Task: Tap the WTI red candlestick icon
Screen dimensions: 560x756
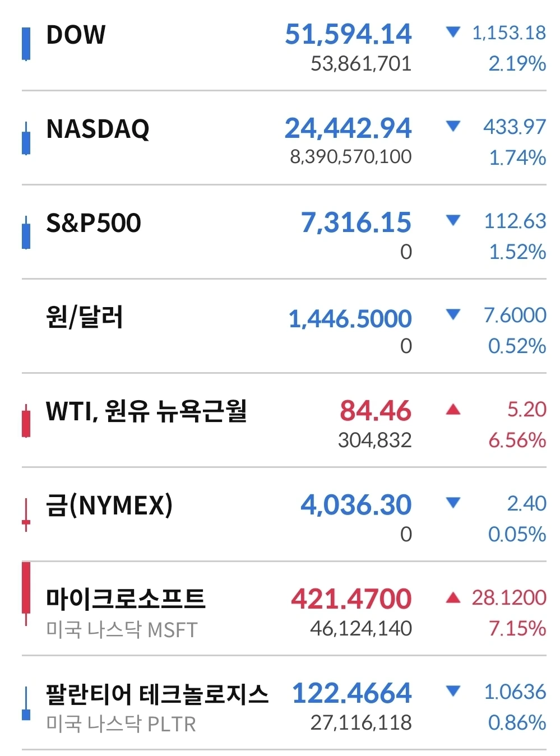Action: (x=26, y=421)
